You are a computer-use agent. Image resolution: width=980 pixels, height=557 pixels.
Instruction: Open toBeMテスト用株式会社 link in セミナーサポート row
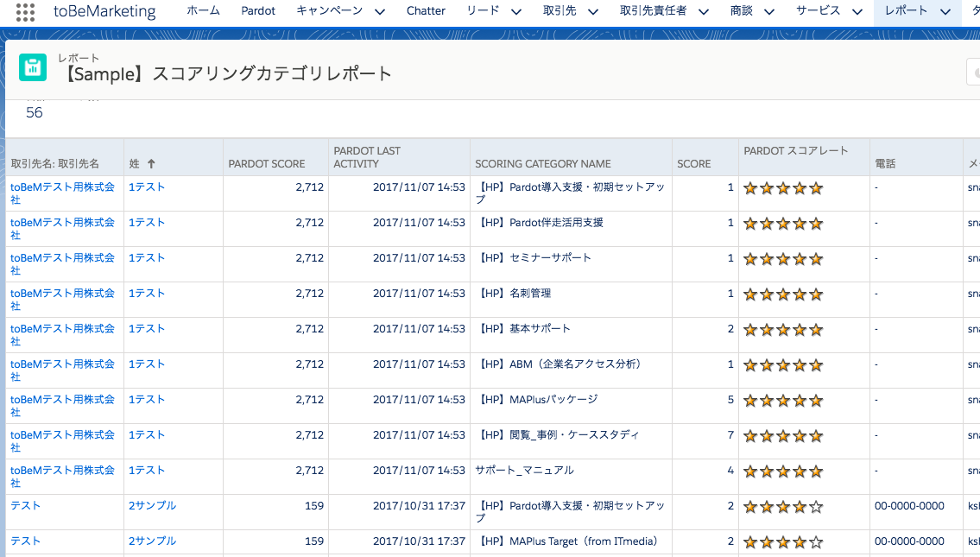pyautogui.click(x=62, y=264)
